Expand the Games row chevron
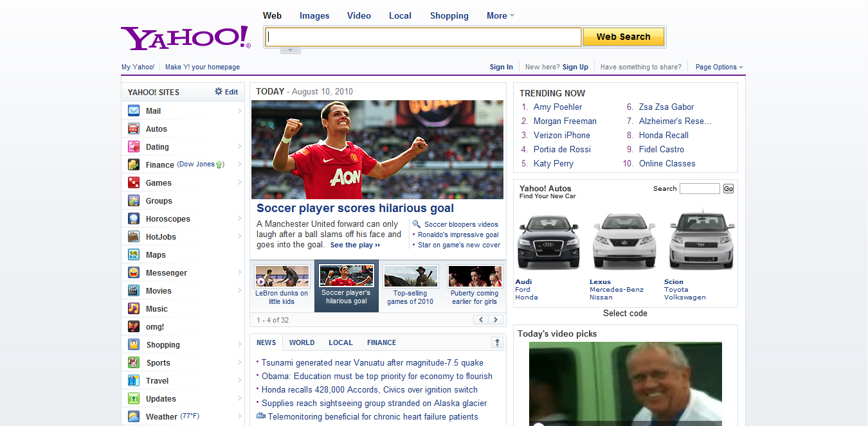868x426 pixels. pos(240,182)
